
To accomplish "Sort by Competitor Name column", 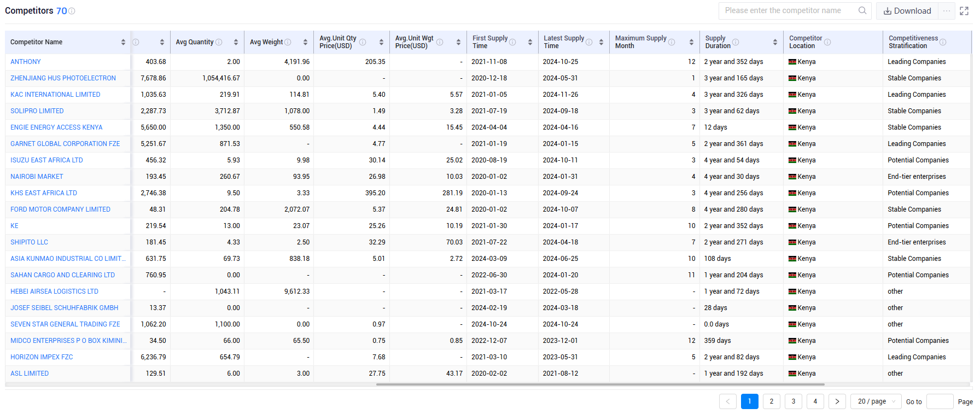I will (x=123, y=42).
